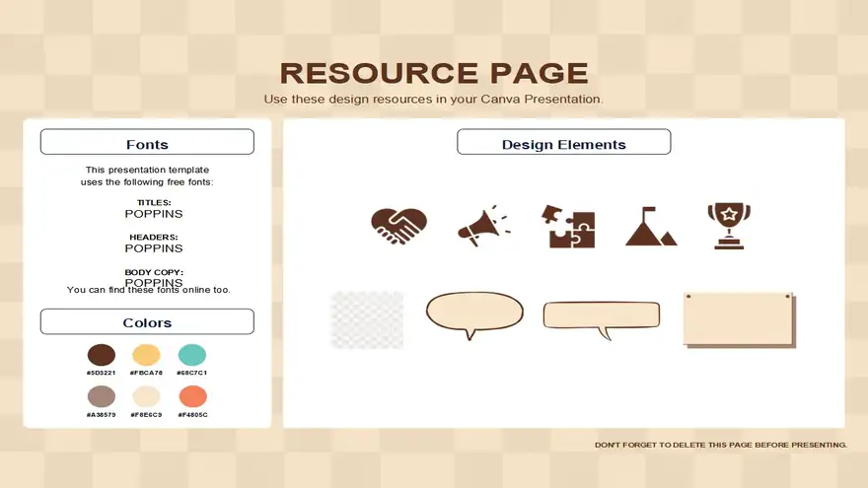Select the puzzle pieces icon
The height and width of the screenshot is (488, 868).
[x=568, y=227]
